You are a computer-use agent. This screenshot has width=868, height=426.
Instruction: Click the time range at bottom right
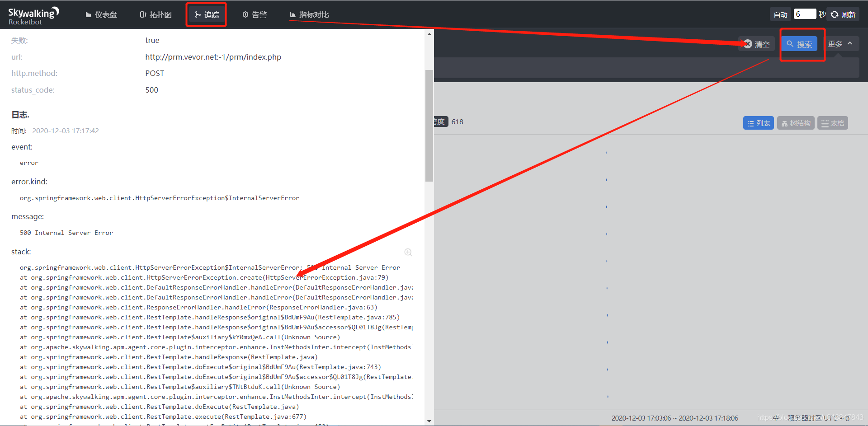coord(675,418)
